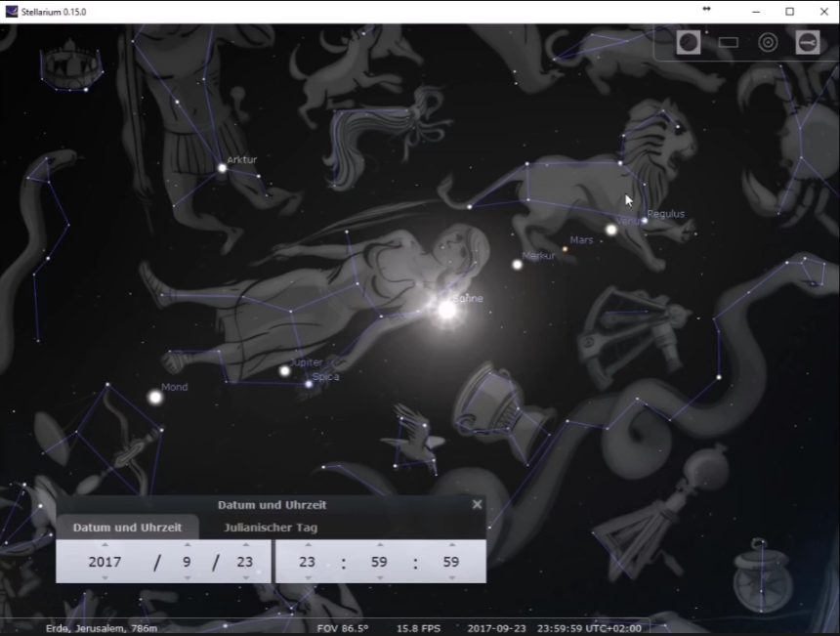Close the Datum und Uhrzeit dialog

point(478,504)
